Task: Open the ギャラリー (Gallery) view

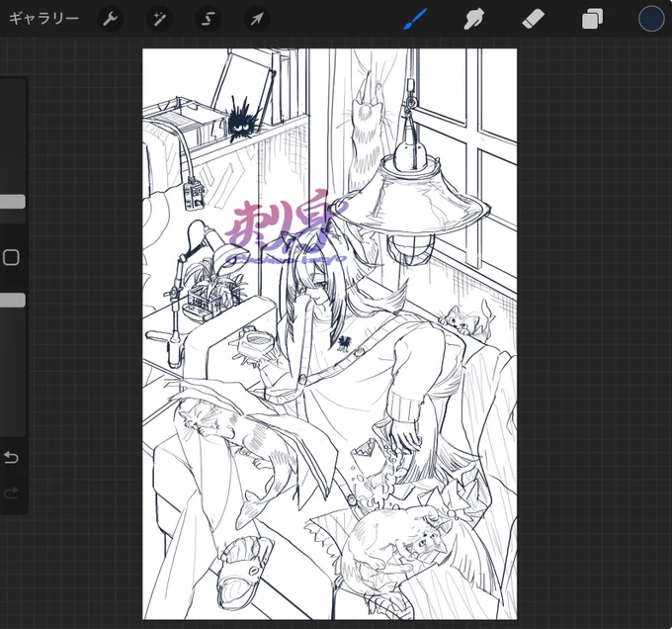Action: tap(43, 19)
